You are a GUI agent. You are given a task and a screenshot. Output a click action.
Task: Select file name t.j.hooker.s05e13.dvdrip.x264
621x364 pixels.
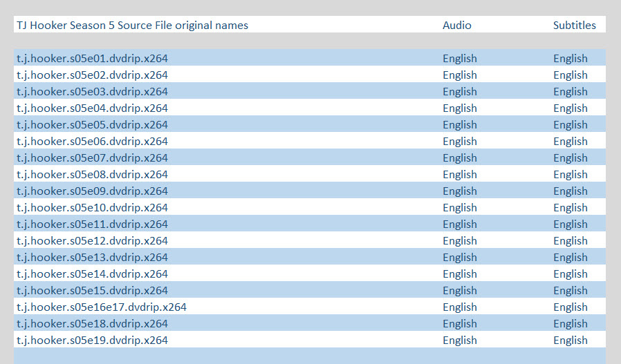pyautogui.click(x=92, y=258)
